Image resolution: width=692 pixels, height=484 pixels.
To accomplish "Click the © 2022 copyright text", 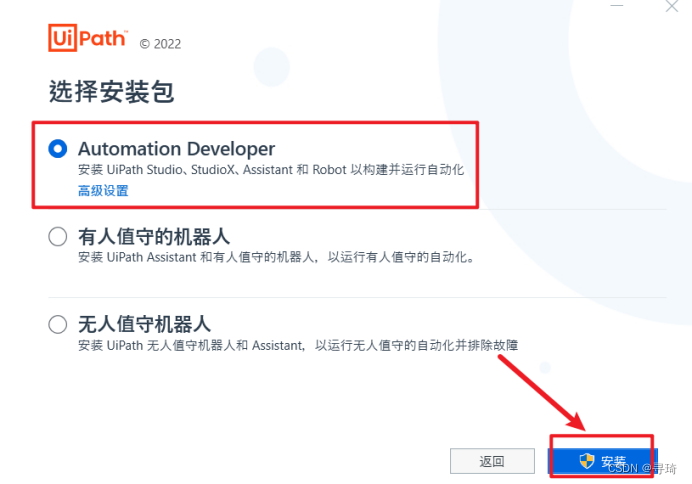I will tap(160, 44).
